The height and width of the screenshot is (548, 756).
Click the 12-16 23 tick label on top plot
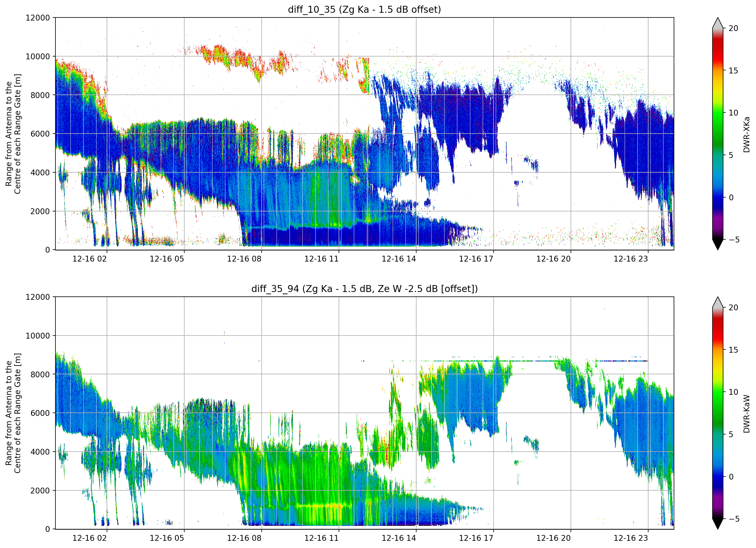(x=631, y=259)
